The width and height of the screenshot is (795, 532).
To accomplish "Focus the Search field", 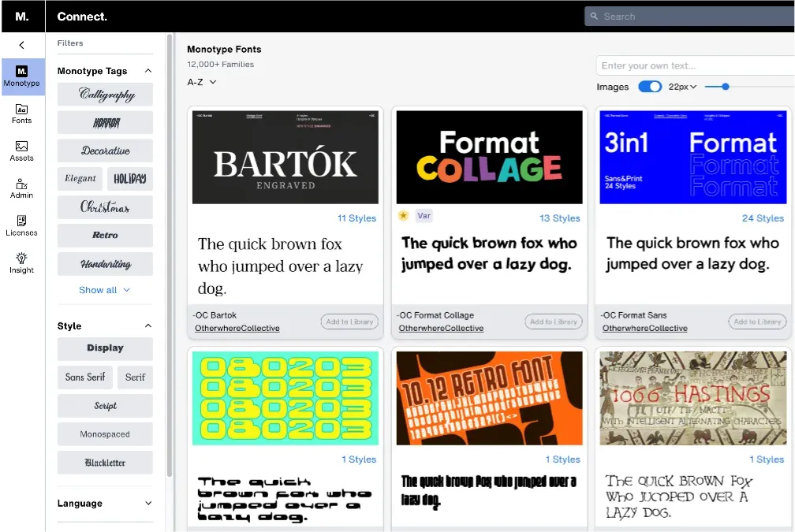I will point(689,17).
